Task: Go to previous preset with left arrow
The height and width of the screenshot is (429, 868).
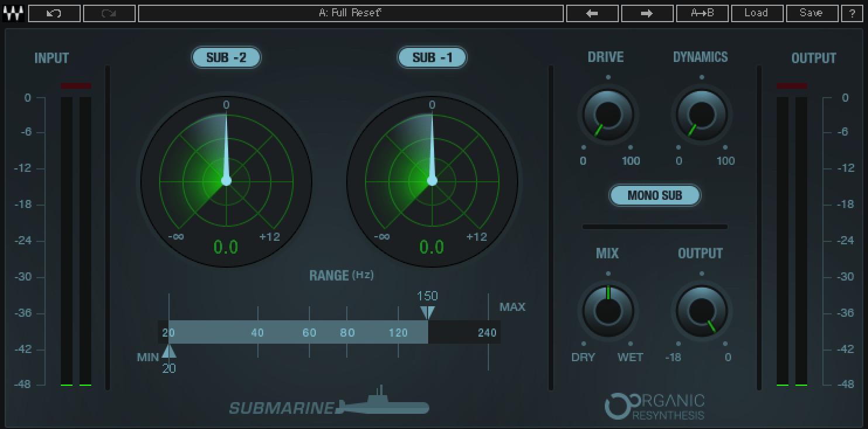Action: tap(593, 13)
